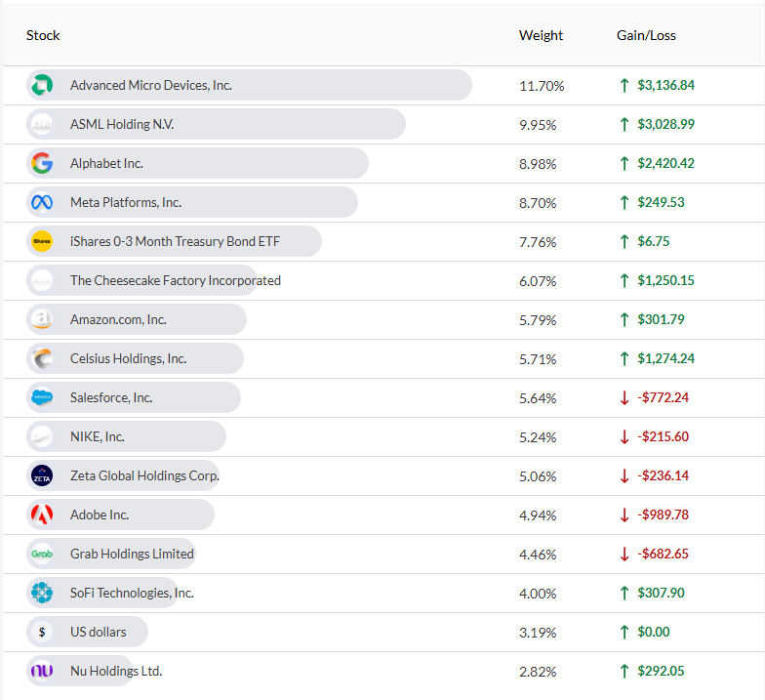Click the SoFi Technologies logo icon

[42, 593]
